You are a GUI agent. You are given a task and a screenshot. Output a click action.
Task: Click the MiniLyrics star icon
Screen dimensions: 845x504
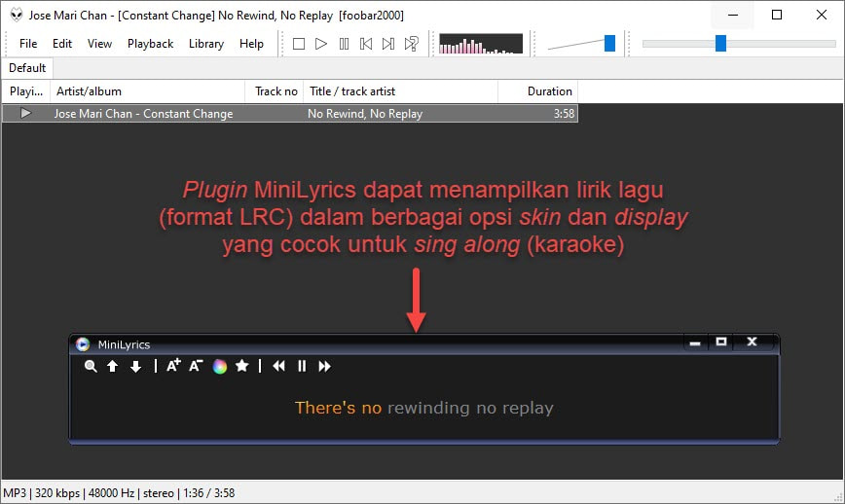(242, 366)
